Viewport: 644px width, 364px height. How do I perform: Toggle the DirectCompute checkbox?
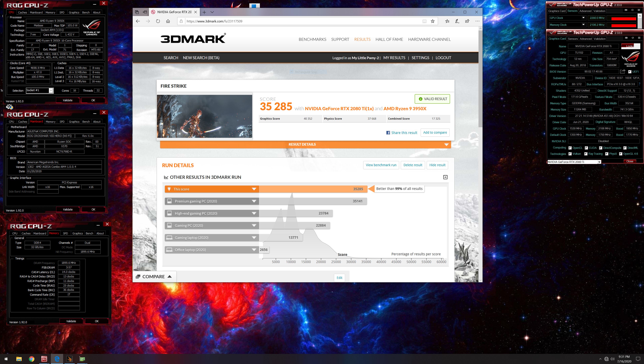(601, 148)
